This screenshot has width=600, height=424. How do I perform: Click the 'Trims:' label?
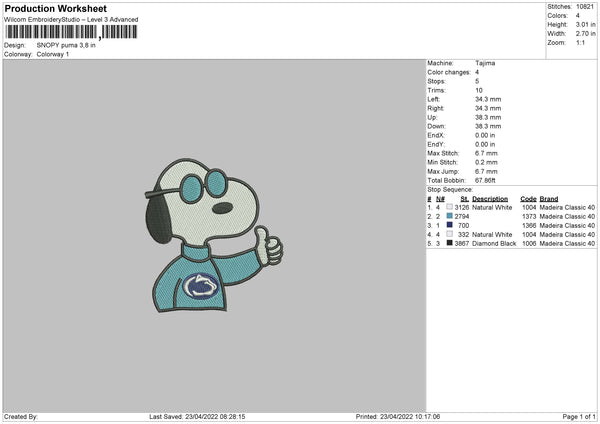[x=436, y=90]
